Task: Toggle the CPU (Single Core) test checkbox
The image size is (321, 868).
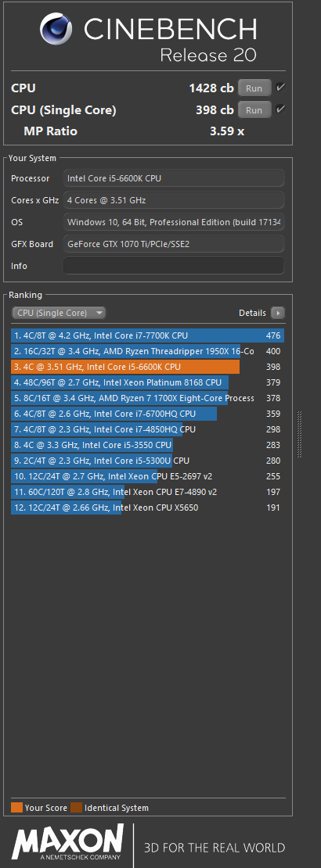Action: pyautogui.click(x=280, y=109)
